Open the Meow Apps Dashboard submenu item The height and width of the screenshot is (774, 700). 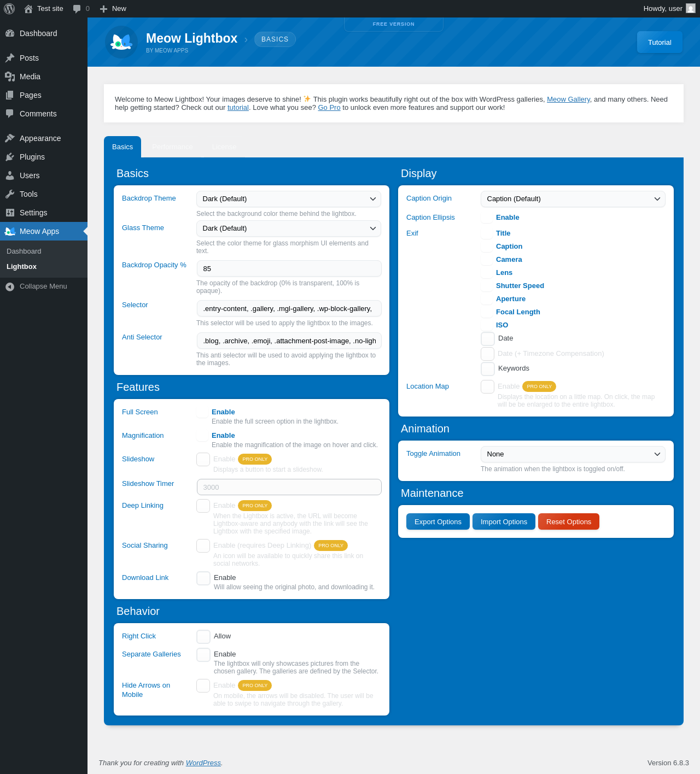(24, 251)
